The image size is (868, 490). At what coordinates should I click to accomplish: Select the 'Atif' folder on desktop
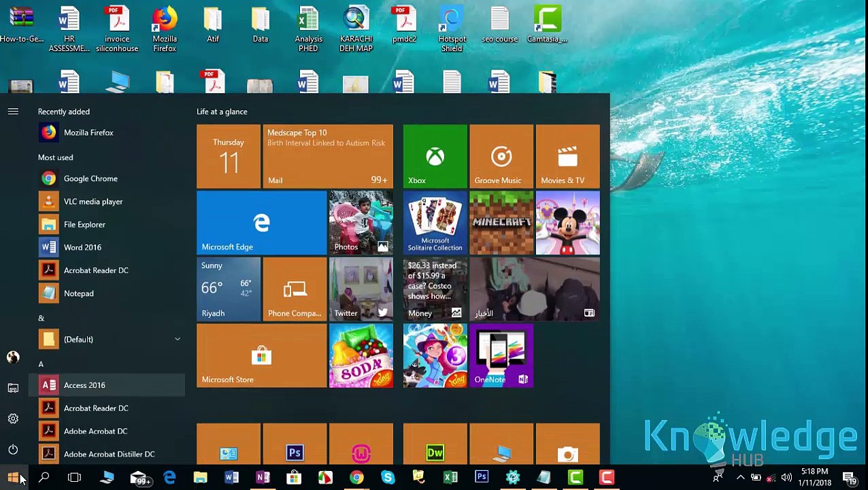(213, 25)
